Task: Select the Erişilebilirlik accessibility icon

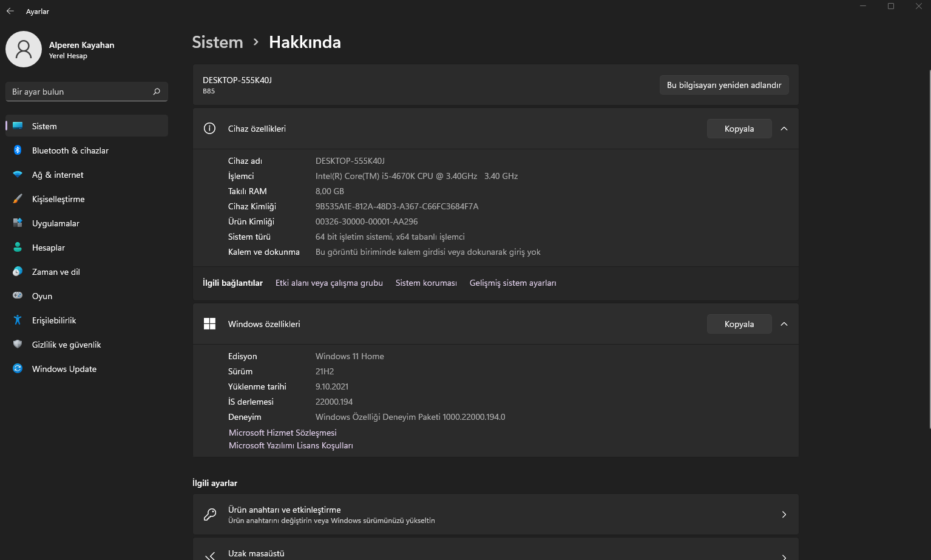Action: tap(18, 320)
